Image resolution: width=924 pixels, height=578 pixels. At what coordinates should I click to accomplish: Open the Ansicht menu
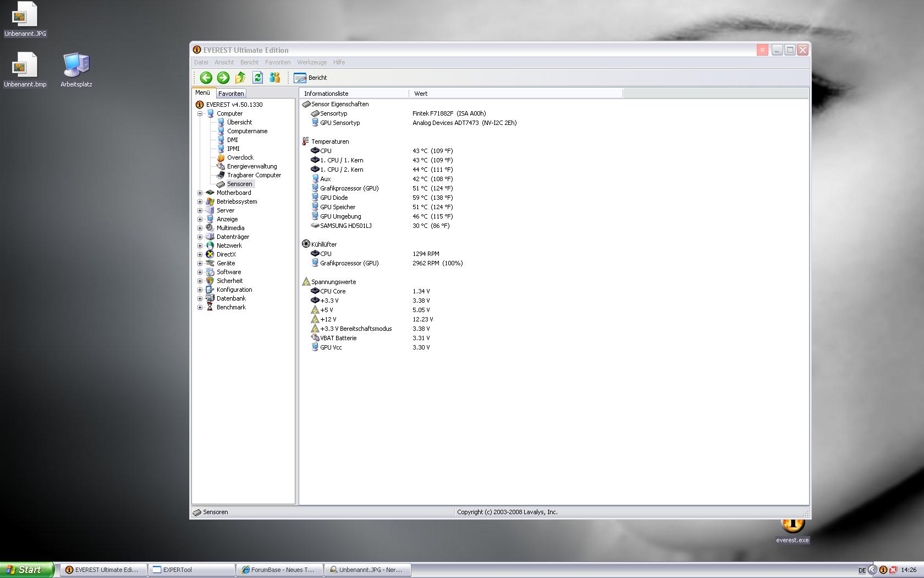(x=224, y=62)
